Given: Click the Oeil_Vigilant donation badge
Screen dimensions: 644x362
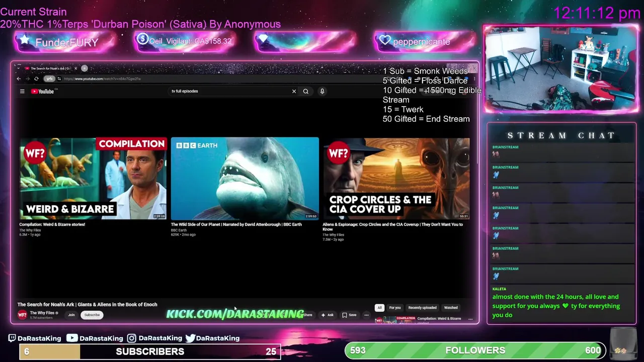Looking at the screenshot, I should pyautogui.click(x=185, y=41).
